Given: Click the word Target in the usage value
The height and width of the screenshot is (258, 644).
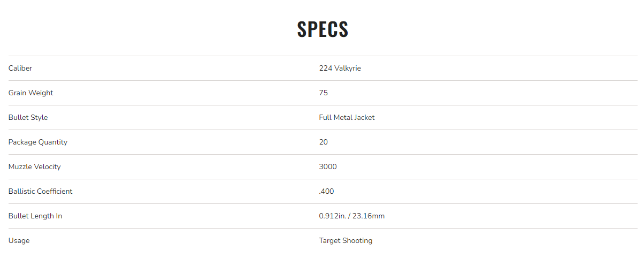Looking at the screenshot, I should pos(330,240).
